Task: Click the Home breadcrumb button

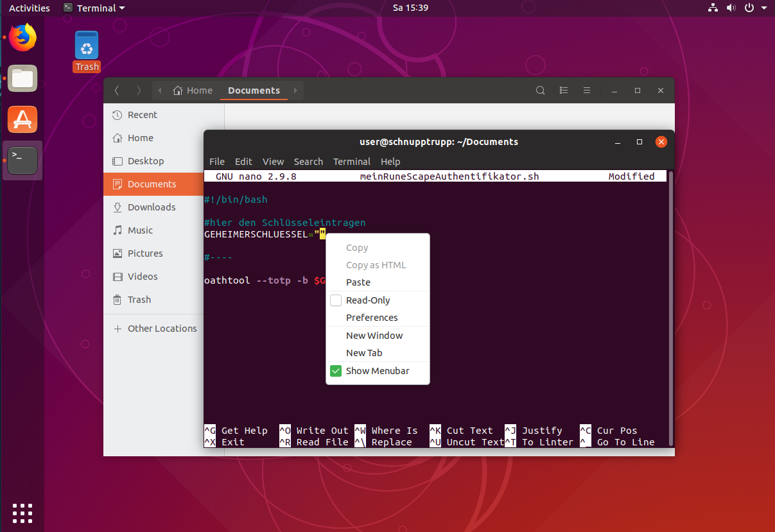Action: click(193, 90)
